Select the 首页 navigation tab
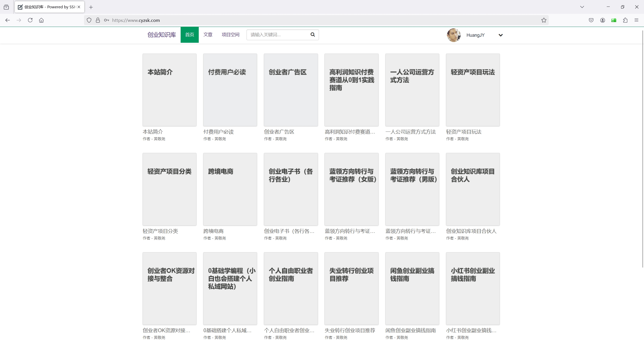This screenshot has height=347, width=644. pyautogui.click(x=190, y=35)
